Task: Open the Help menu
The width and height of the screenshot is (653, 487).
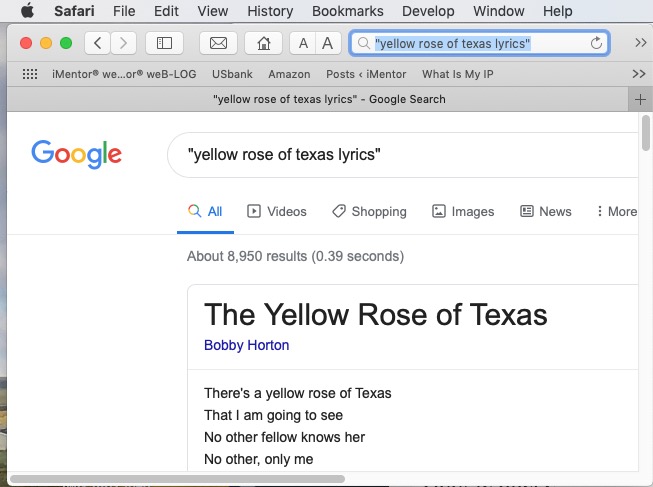Action: point(558,11)
